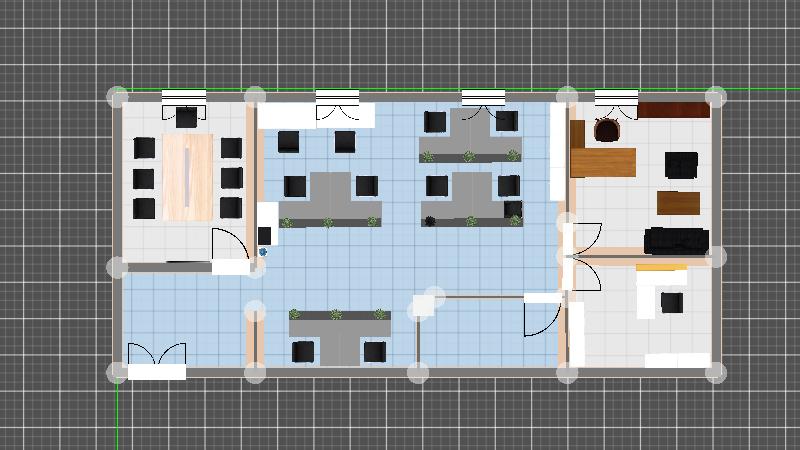The image size is (800, 450).
Task: Select the double entrance door at bottom left
Action: pyautogui.click(x=157, y=358)
